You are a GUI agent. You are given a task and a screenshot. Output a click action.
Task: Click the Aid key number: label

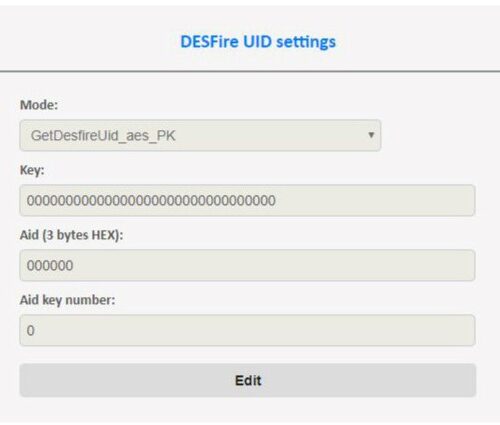(x=67, y=300)
